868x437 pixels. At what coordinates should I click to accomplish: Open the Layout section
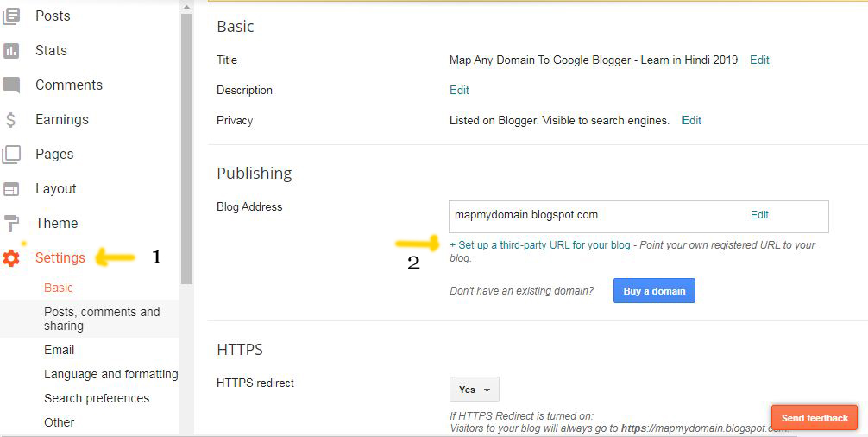coord(55,189)
